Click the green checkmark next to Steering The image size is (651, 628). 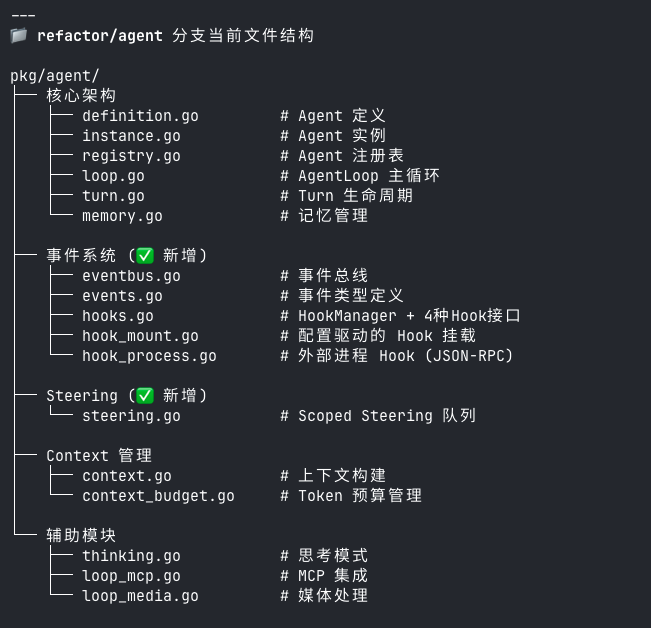point(145,396)
